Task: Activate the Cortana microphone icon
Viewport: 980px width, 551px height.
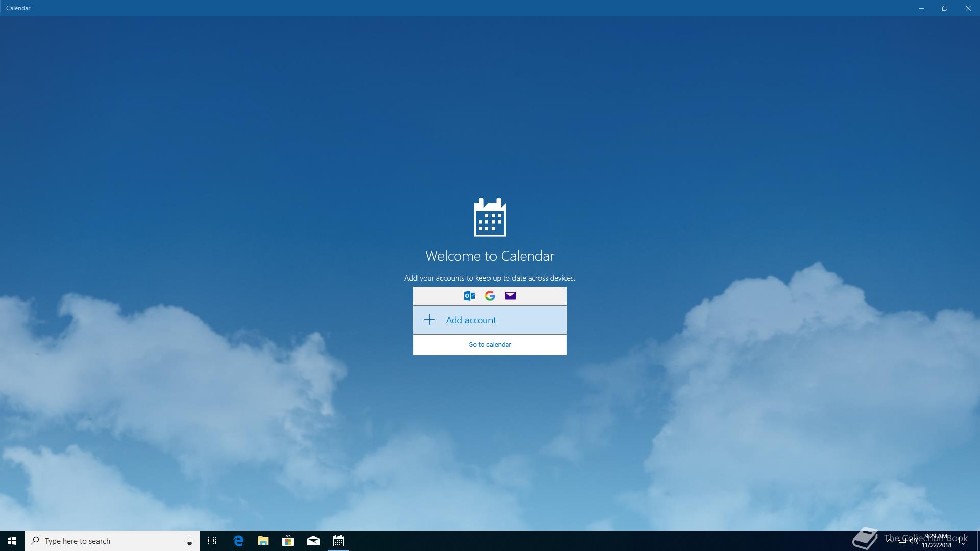Action: pos(189,541)
